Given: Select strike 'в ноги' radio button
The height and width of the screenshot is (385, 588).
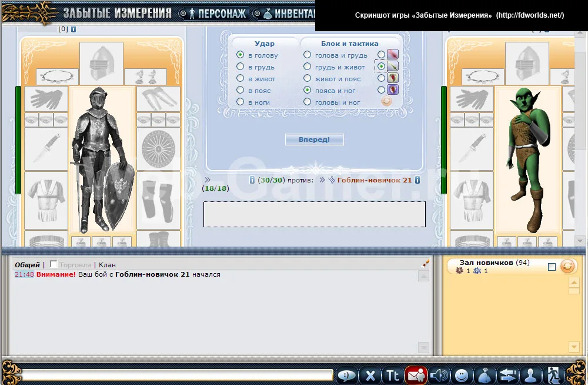Looking at the screenshot, I should [240, 102].
